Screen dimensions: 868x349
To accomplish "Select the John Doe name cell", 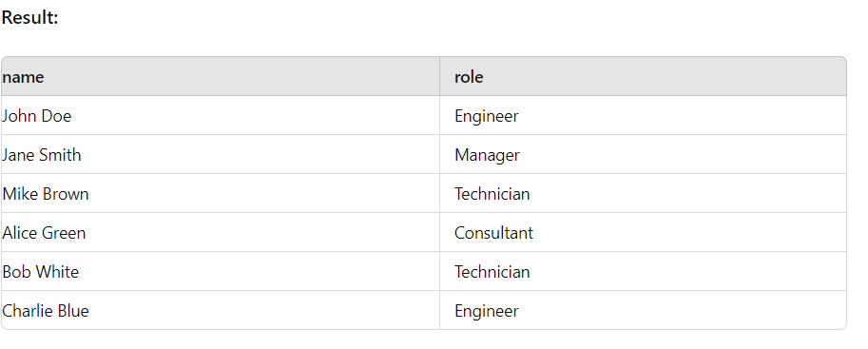I will [x=221, y=115].
